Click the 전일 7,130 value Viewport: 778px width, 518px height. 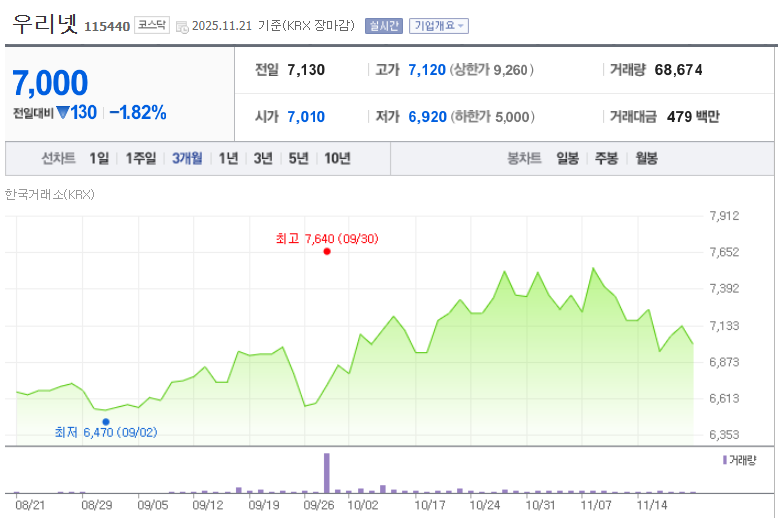click(x=306, y=70)
